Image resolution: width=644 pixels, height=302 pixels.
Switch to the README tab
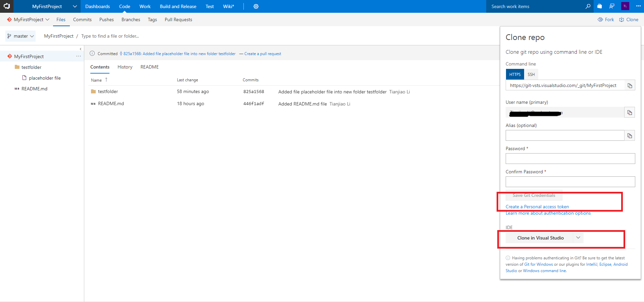coord(149,67)
